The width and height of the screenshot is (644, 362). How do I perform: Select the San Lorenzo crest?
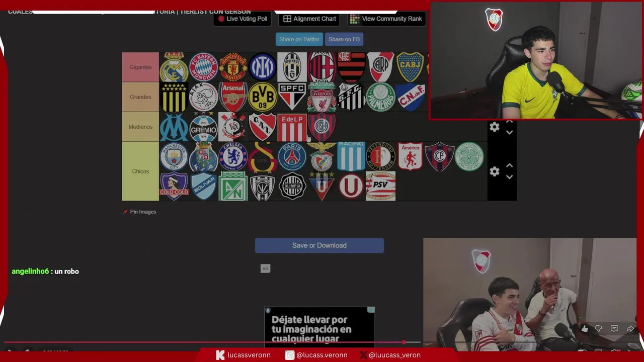point(322,127)
